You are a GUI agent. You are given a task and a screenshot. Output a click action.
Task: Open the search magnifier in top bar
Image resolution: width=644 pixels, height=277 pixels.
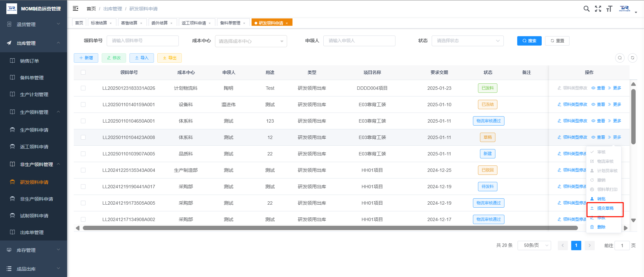tap(586, 9)
